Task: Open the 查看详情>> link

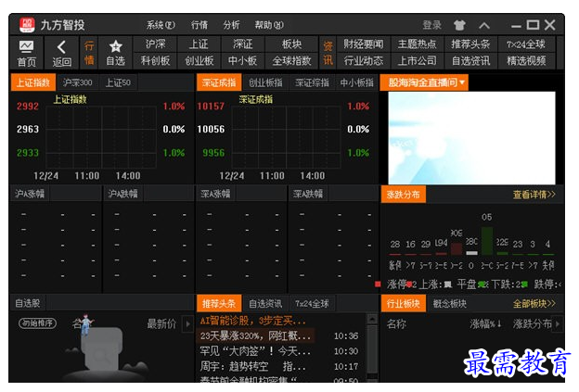Action: 534,195
